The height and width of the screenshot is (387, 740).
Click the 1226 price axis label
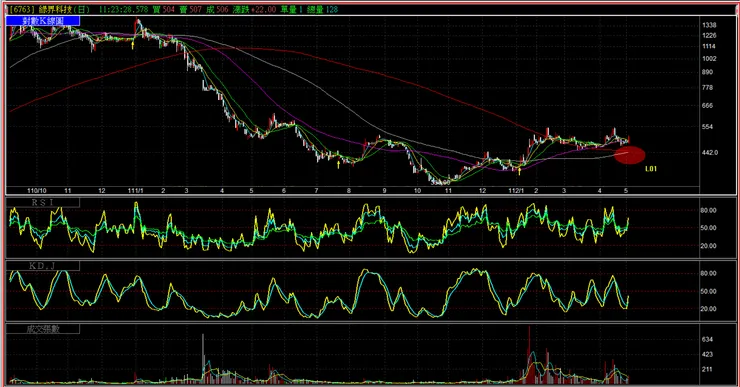coord(709,36)
